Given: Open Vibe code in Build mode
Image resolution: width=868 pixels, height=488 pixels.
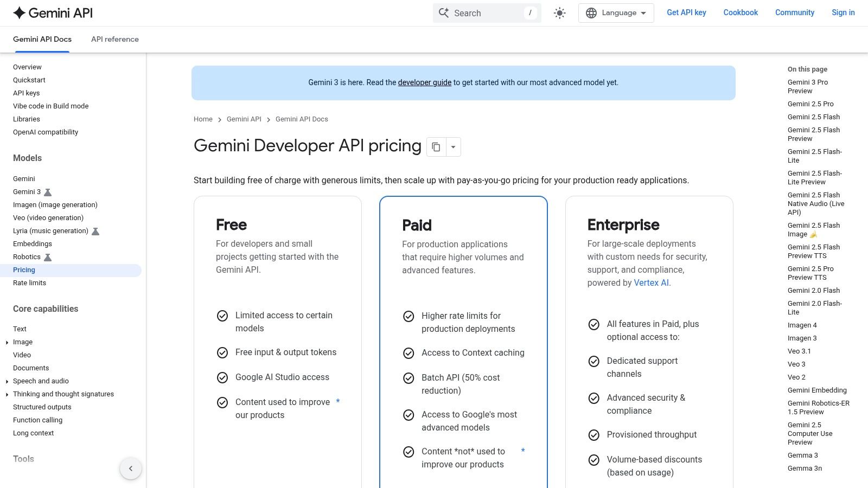Looking at the screenshot, I should [51, 106].
